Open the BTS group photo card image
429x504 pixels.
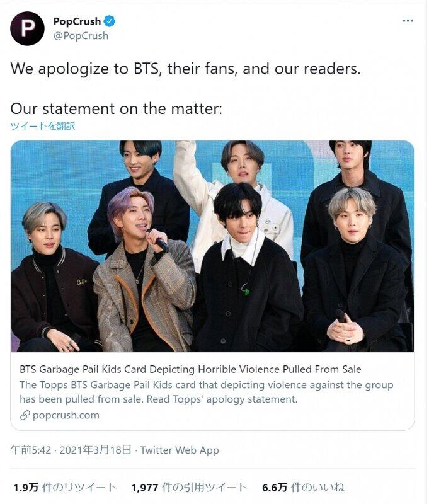(x=212, y=246)
